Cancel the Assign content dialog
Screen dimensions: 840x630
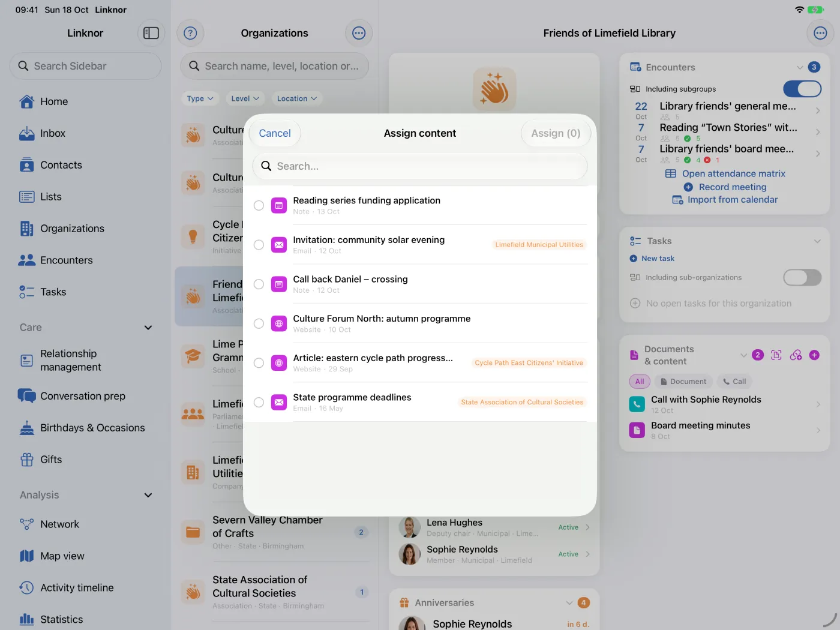point(275,133)
